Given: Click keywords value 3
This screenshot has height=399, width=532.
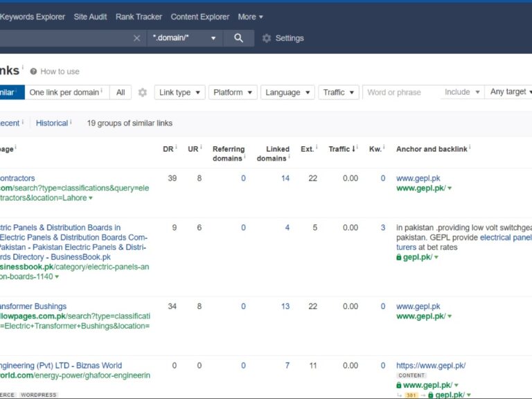Looking at the screenshot, I should click(383, 228).
